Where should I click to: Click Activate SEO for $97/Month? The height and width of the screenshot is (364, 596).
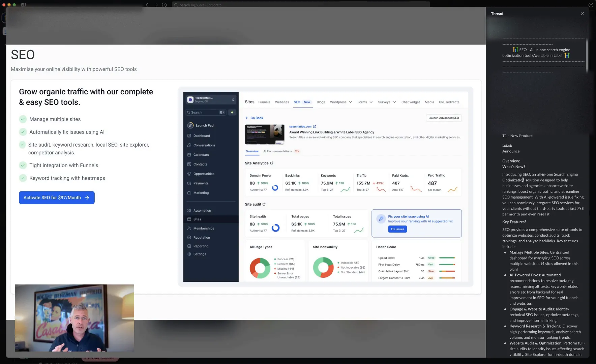pyautogui.click(x=56, y=198)
